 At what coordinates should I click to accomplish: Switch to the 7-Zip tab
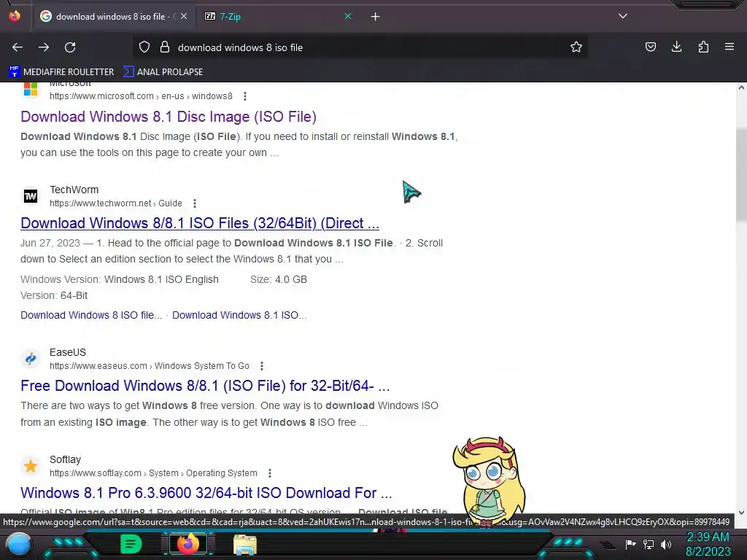click(278, 16)
